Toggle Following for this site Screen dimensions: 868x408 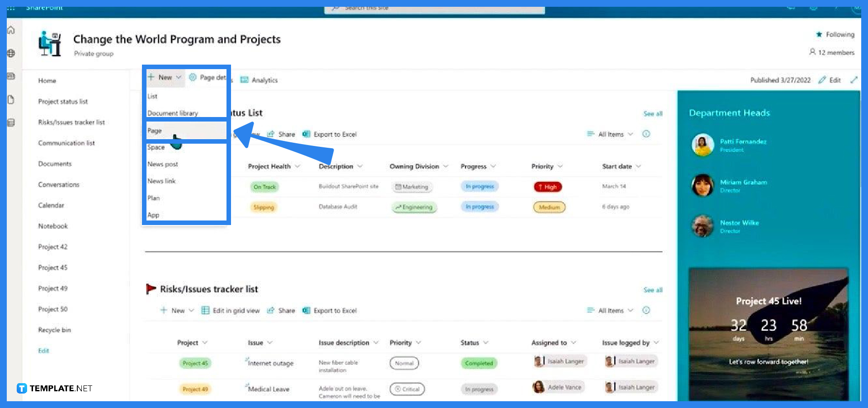[834, 34]
